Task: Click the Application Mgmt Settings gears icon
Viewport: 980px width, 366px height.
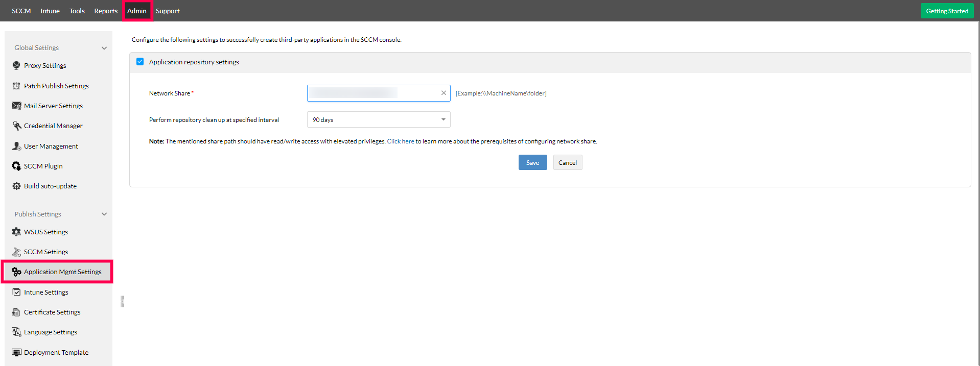Action: tap(16, 272)
